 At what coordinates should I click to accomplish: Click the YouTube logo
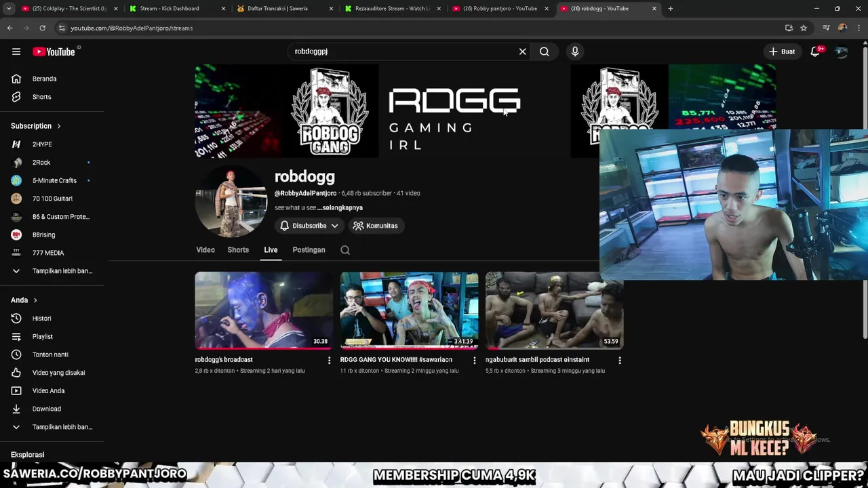[x=54, y=52]
